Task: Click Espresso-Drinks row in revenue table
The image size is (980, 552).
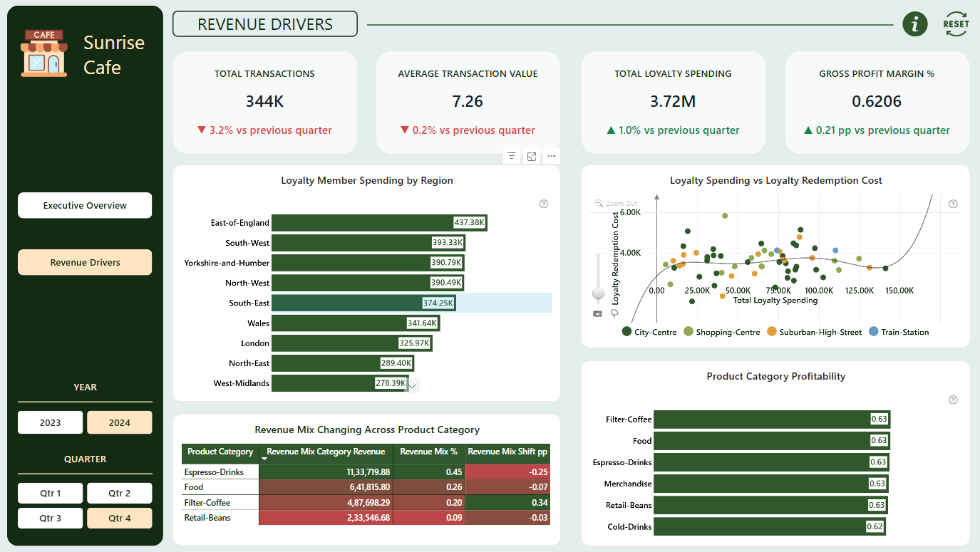Action: [366, 472]
